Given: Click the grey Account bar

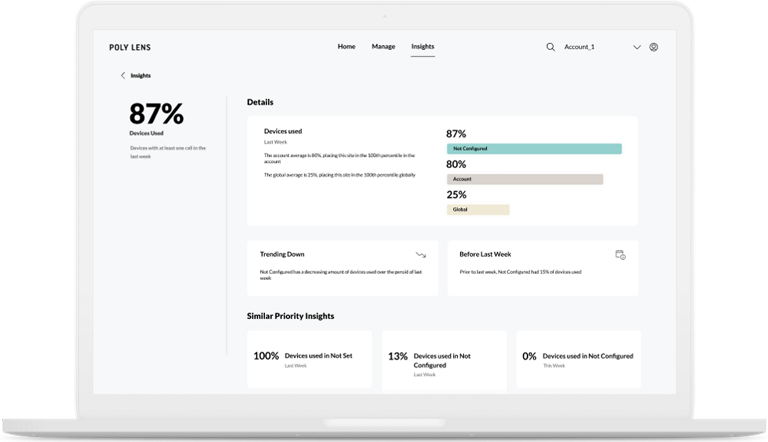Looking at the screenshot, I should [x=524, y=179].
